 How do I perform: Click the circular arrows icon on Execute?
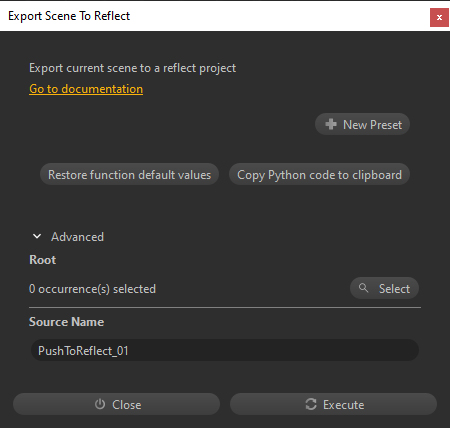coord(311,404)
